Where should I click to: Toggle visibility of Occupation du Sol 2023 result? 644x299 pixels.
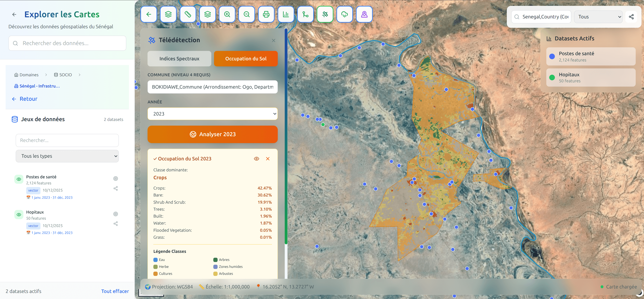coord(256,159)
